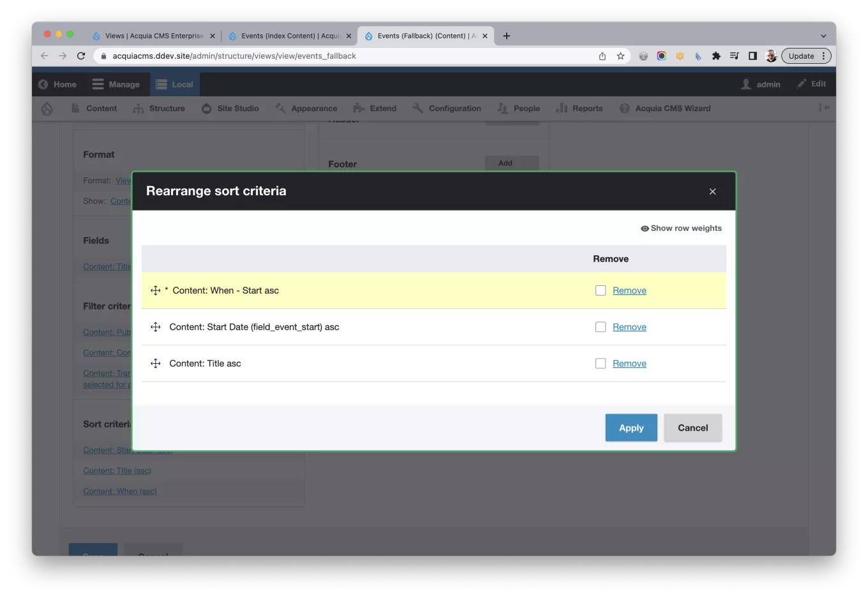Check Remove box for Content: When - Start
The image size is (868, 598).
click(601, 290)
